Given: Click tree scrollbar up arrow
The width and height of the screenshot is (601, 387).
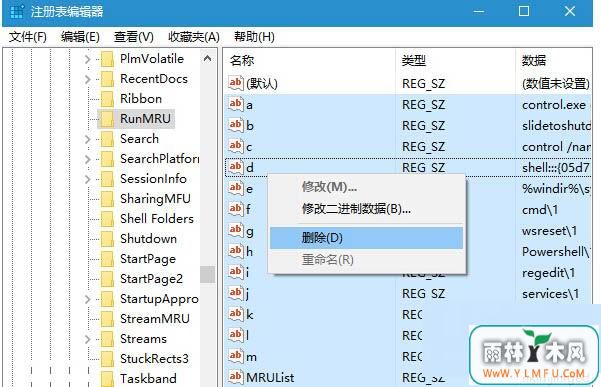Looking at the screenshot, I should 207,59.
